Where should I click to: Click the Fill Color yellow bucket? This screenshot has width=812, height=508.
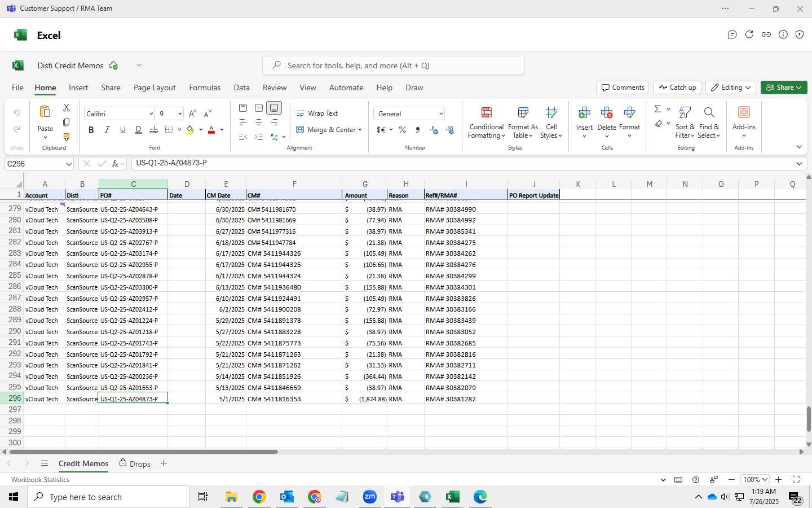(x=191, y=130)
